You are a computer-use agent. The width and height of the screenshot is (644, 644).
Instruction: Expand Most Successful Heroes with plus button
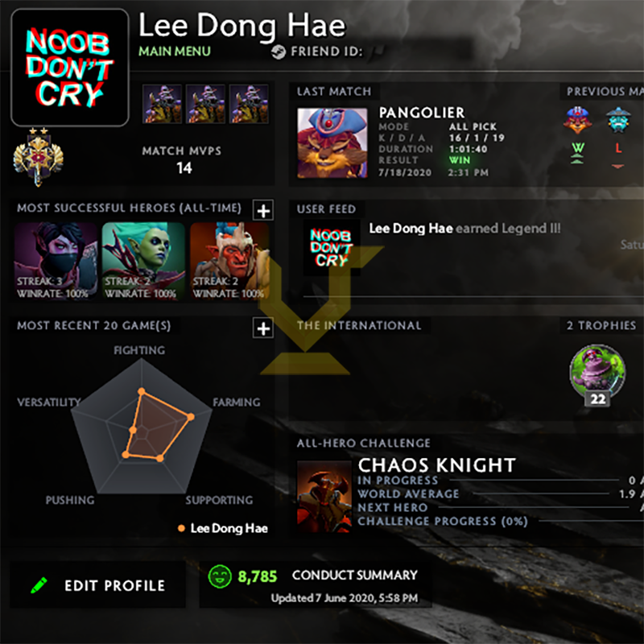(263, 211)
